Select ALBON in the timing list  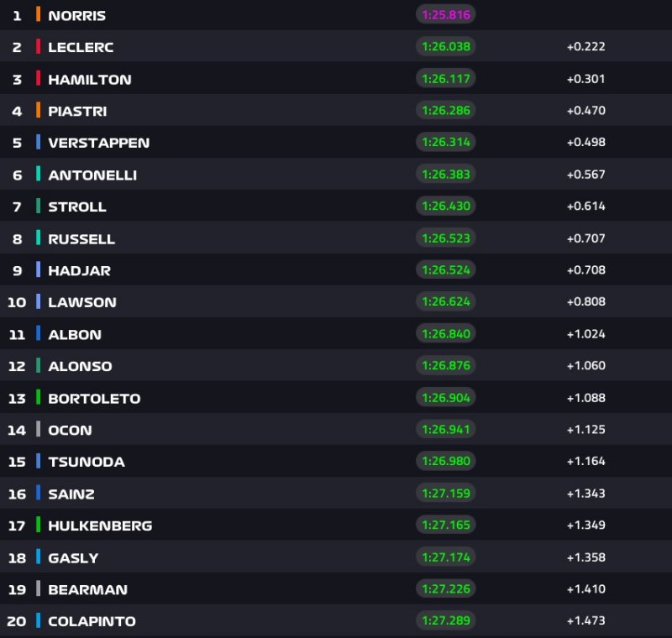(x=75, y=334)
